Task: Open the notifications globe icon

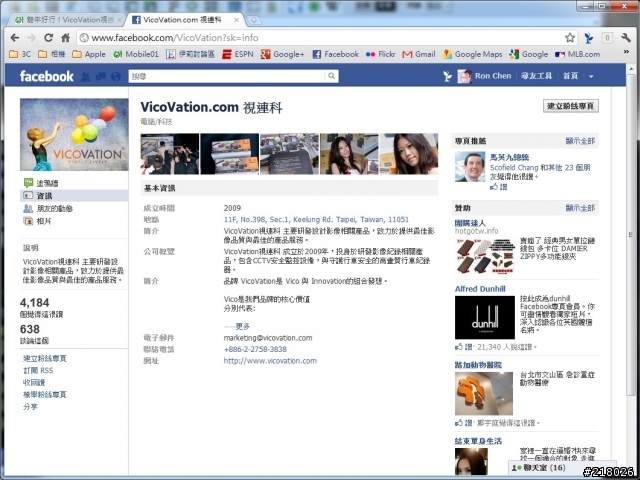Action: click(116, 76)
